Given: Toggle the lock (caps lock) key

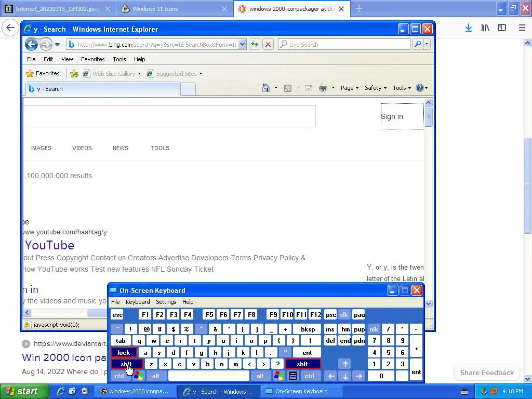Looking at the screenshot, I should point(124,353).
